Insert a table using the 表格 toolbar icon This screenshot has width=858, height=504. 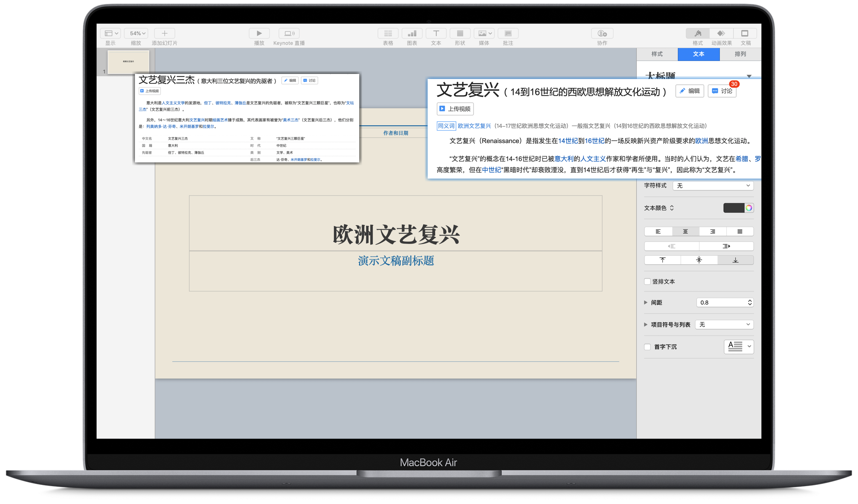tap(388, 33)
